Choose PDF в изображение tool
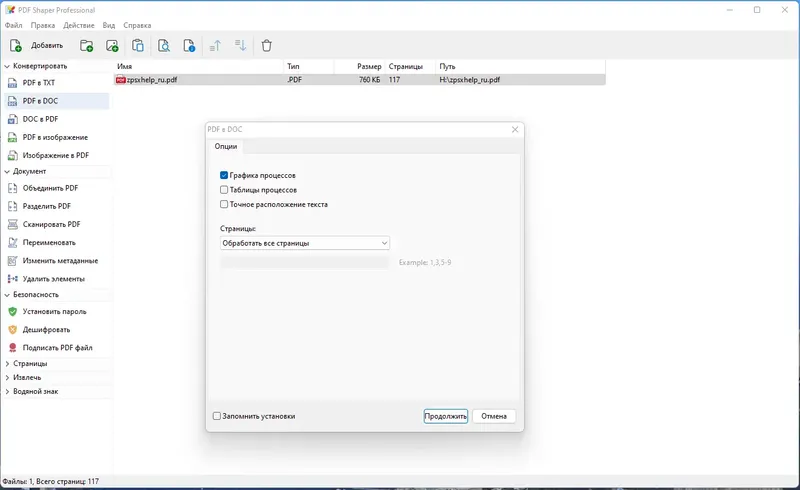 pyautogui.click(x=56, y=137)
